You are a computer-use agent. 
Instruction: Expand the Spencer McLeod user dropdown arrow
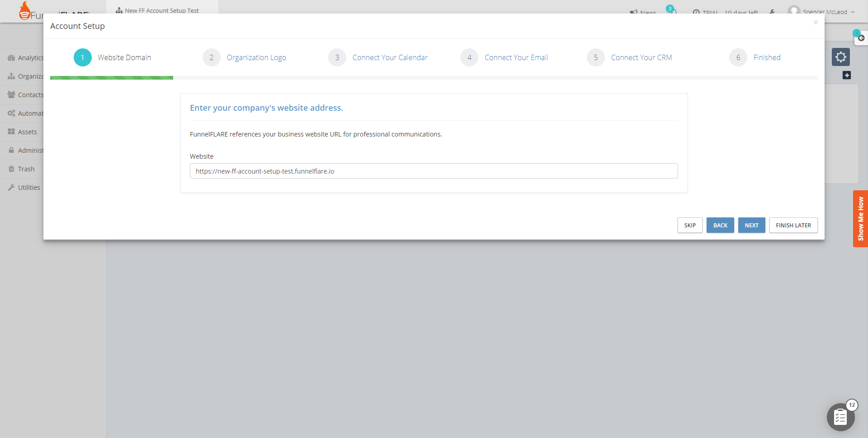coord(853,12)
